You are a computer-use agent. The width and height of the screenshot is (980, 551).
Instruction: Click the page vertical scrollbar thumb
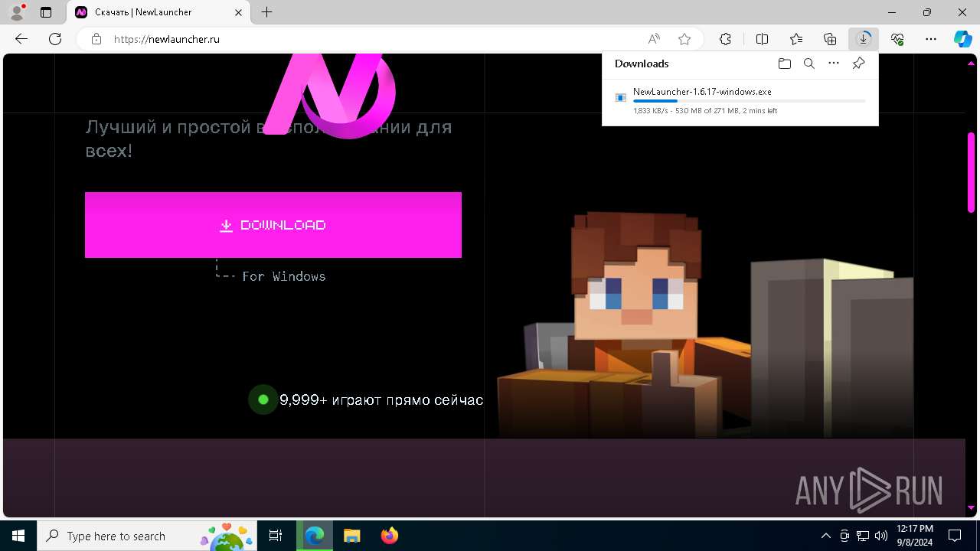(x=971, y=172)
